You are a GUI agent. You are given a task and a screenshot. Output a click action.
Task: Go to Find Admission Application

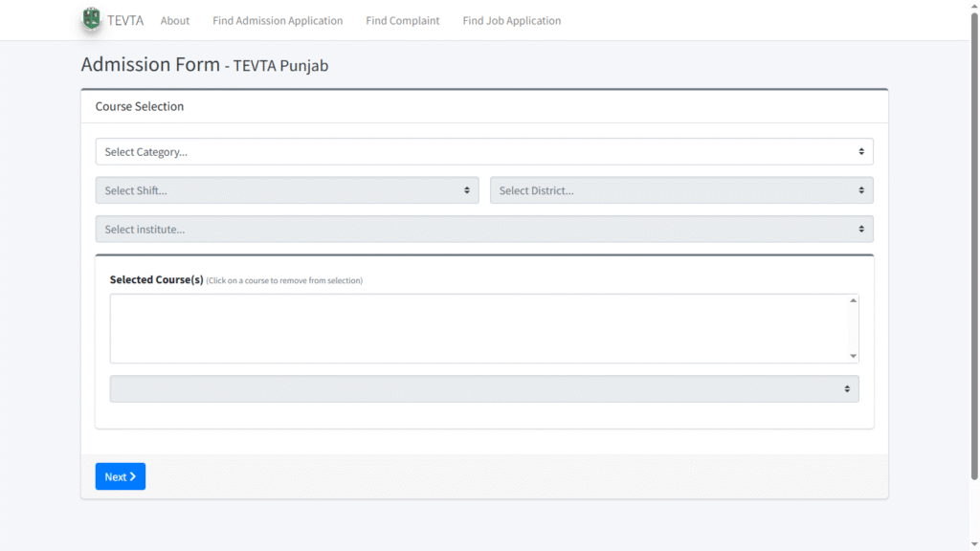click(278, 21)
